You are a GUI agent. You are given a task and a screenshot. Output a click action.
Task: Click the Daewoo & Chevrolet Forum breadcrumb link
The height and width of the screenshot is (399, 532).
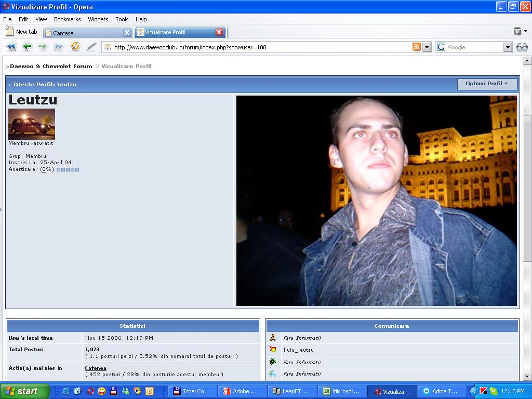point(51,66)
